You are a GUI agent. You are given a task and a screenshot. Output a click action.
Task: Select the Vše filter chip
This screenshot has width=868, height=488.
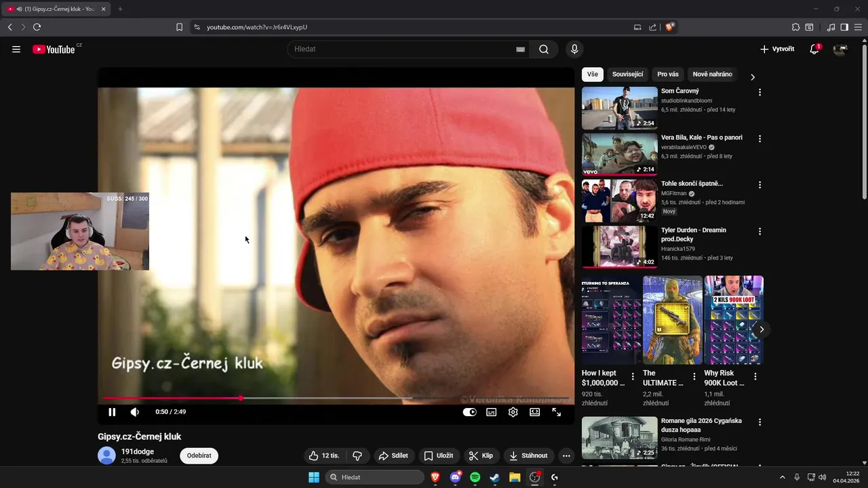click(593, 75)
